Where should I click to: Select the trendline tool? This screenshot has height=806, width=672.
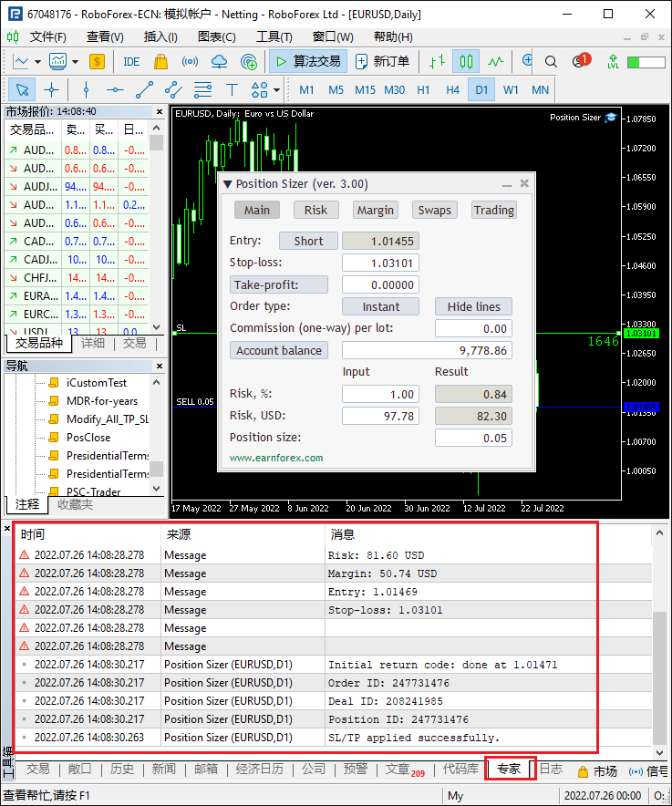pos(144,90)
